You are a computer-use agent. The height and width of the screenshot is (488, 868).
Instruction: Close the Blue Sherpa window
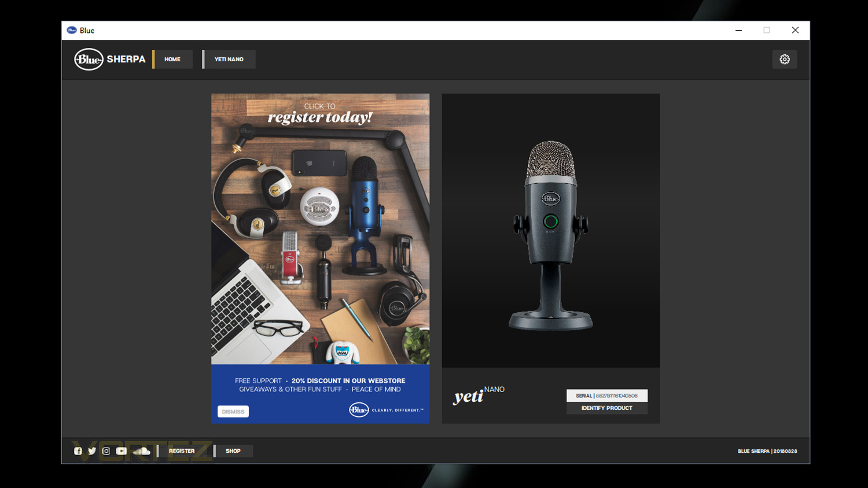pyautogui.click(x=795, y=30)
